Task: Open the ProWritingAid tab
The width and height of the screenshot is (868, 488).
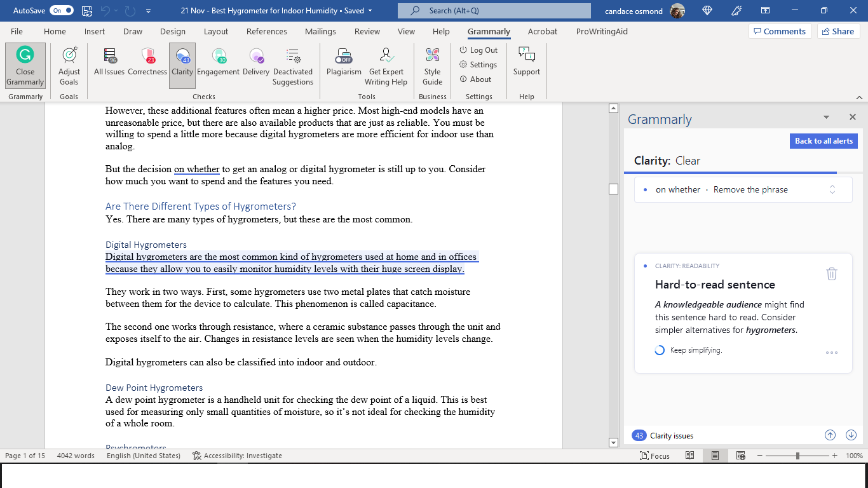Action: 600,31
